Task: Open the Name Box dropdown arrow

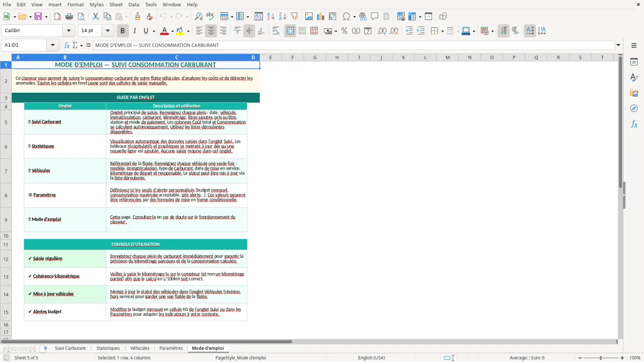Action: point(53,45)
